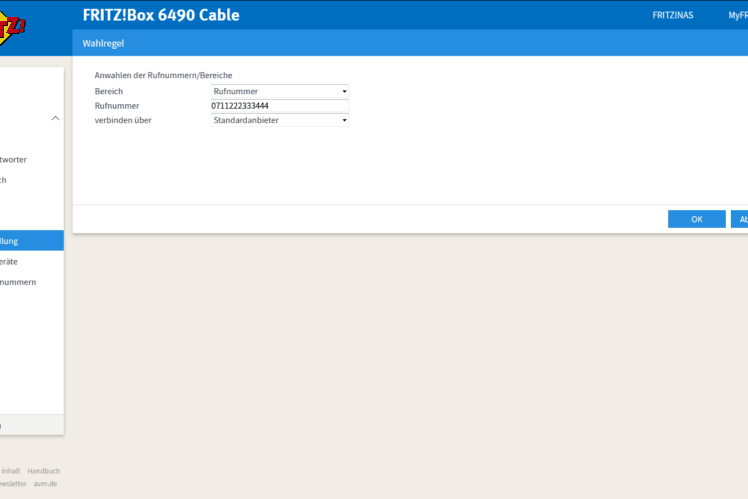
Task: Visit the avm.de footer link
Action: pos(45,484)
